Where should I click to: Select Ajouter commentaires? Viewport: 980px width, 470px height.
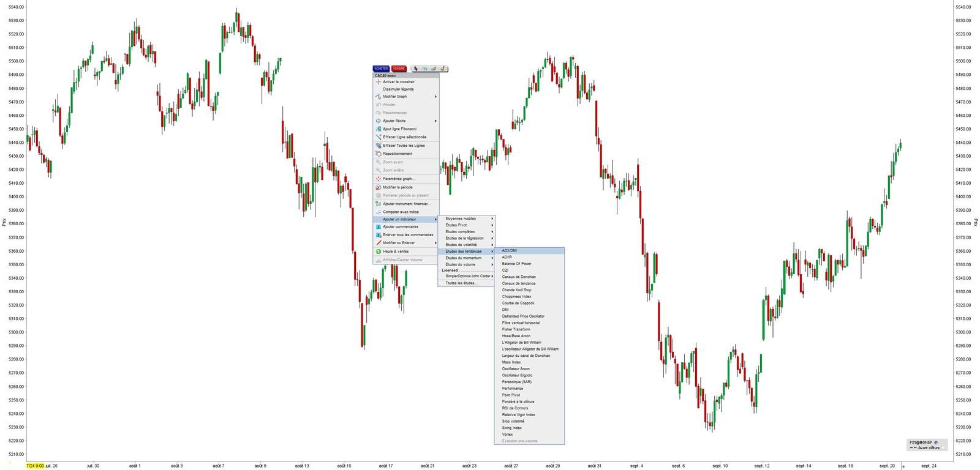[x=406, y=226]
